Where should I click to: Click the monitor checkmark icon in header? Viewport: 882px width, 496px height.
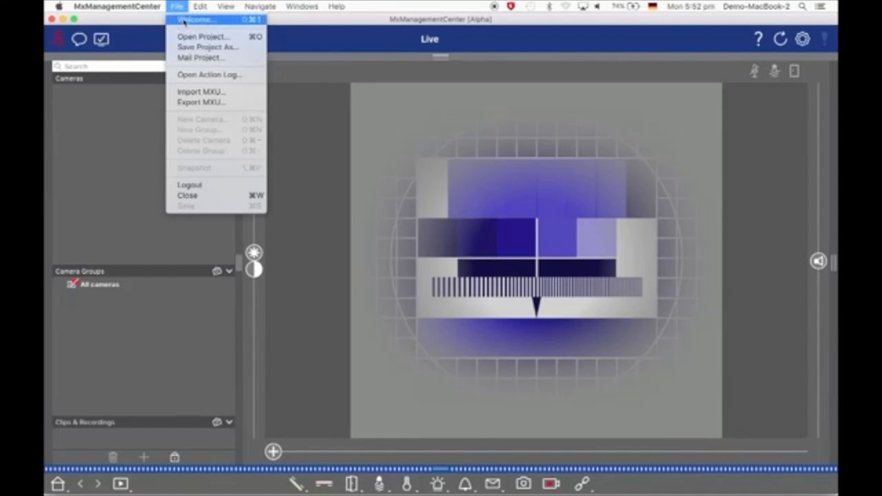[101, 39]
